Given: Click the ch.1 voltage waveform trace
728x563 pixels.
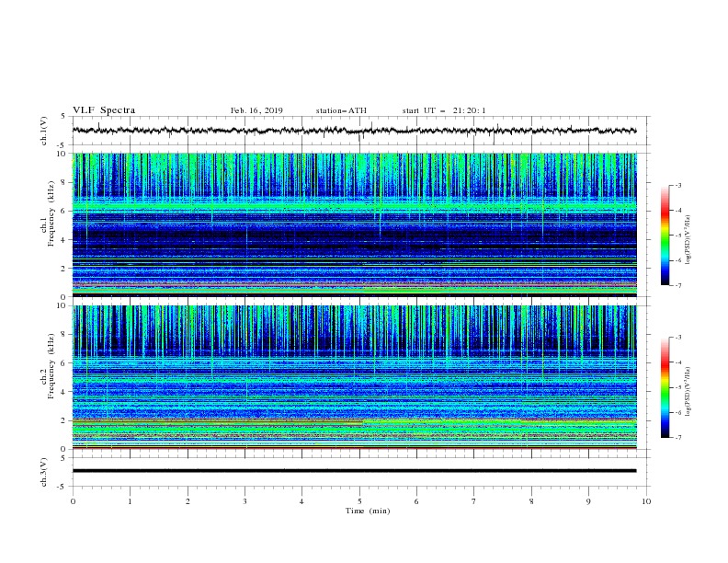Looking at the screenshot, I should tap(354, 131).
